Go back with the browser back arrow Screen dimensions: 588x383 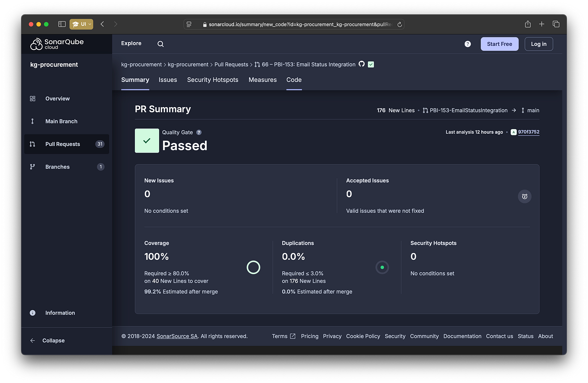pyautogui.click(x=102, y=24)
